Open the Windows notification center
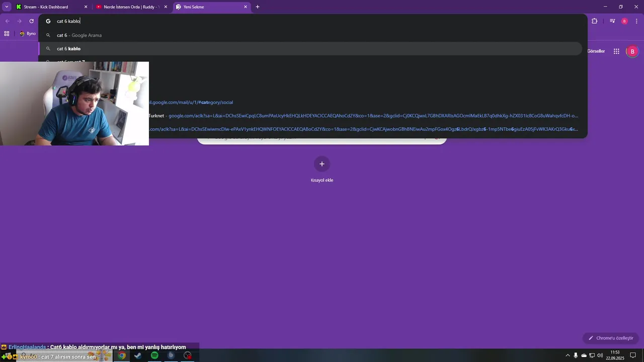The height and width of the screenshot is (362, 644). pyautogui.click(x=633, y=355)
